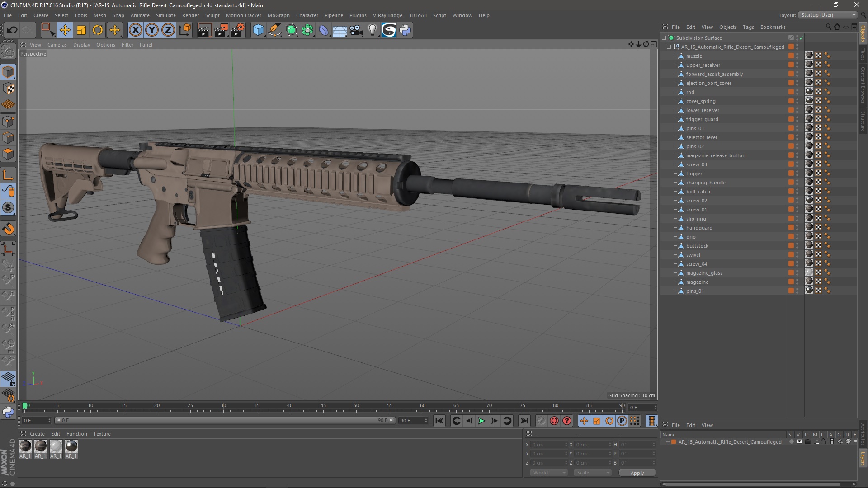Select the first AR_1 material thumbnail

click(25, 447)
